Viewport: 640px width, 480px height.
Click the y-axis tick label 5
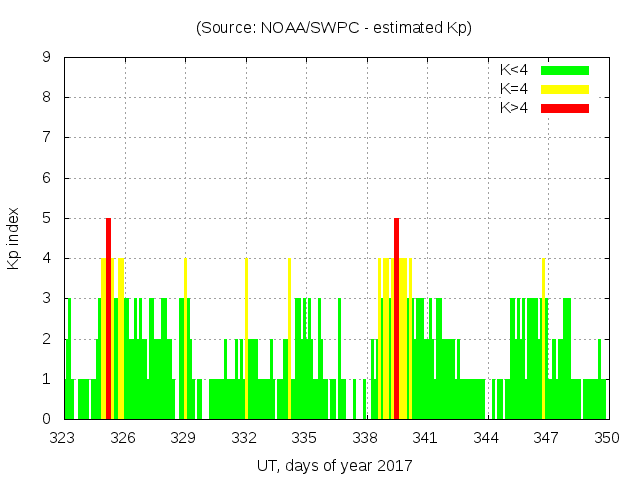pos(46,218)
